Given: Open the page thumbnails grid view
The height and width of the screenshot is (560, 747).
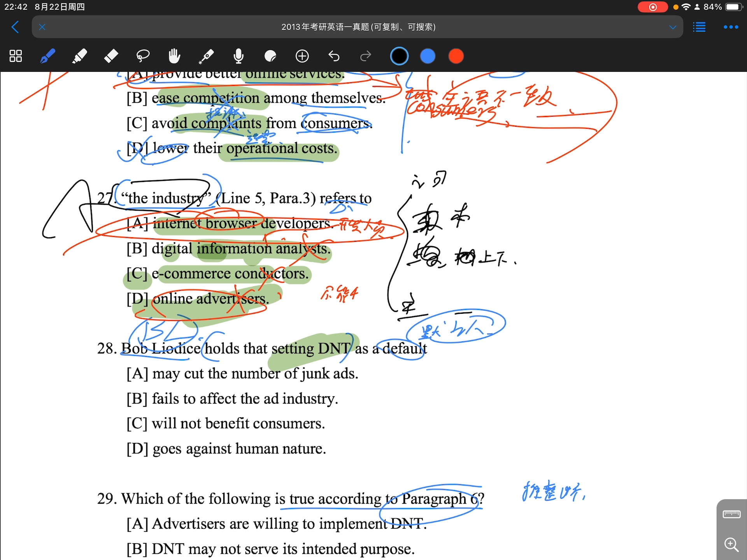Looking at the screenshot, I should click(16, 56).
